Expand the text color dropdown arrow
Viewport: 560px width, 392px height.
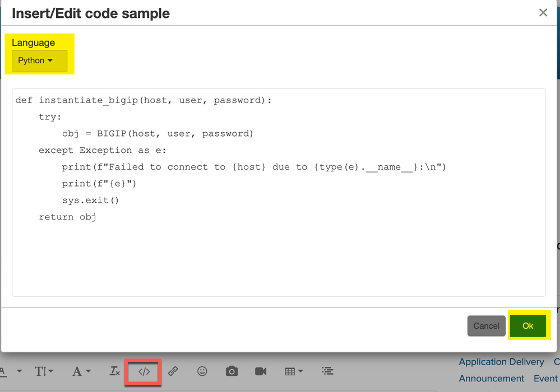coord(20,371)
